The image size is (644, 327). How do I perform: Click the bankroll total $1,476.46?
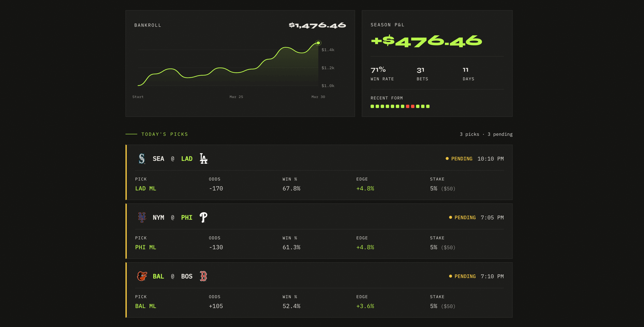[317, 25]
